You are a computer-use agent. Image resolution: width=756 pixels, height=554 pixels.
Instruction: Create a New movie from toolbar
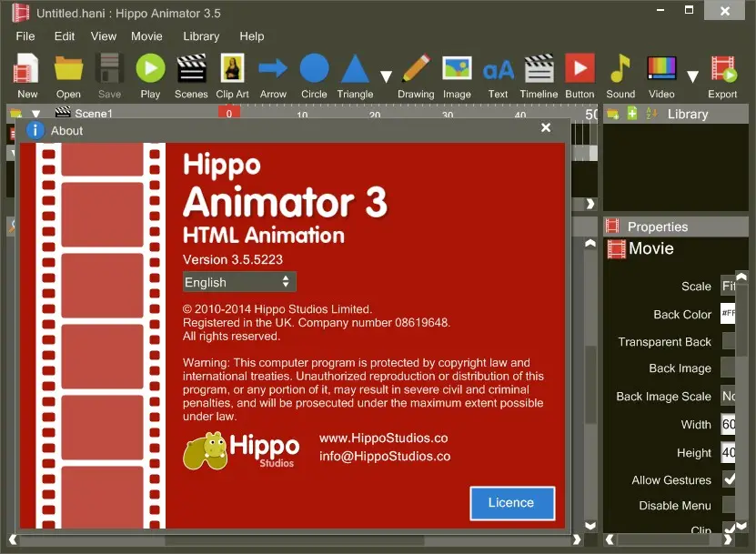tap(26, 76)
